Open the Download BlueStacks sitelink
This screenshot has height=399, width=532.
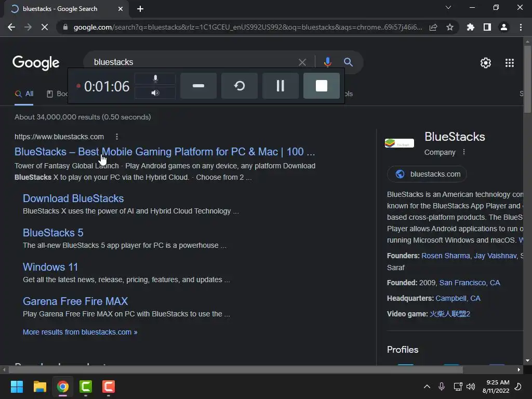pos(73,198)
